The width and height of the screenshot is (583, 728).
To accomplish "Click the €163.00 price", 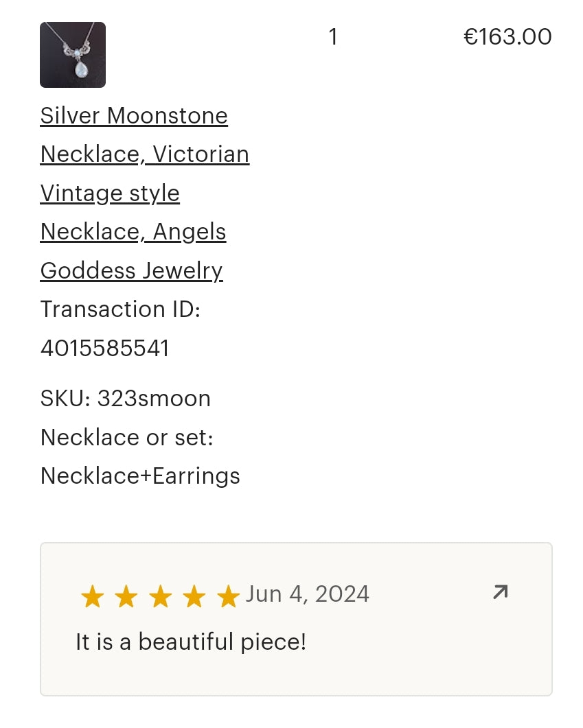I will coord(507,36).
